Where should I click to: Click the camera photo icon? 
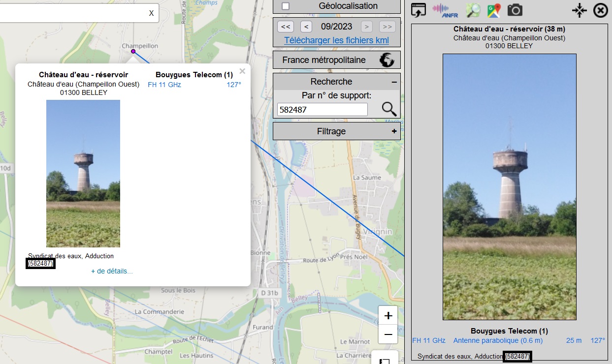(x=515, y=10)
